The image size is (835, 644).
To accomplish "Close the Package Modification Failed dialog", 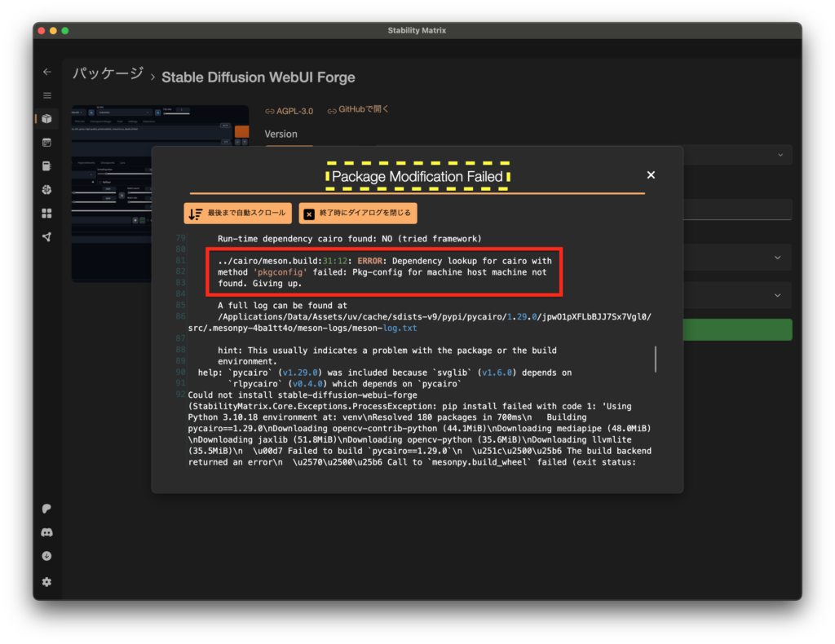I will (651, 175).
